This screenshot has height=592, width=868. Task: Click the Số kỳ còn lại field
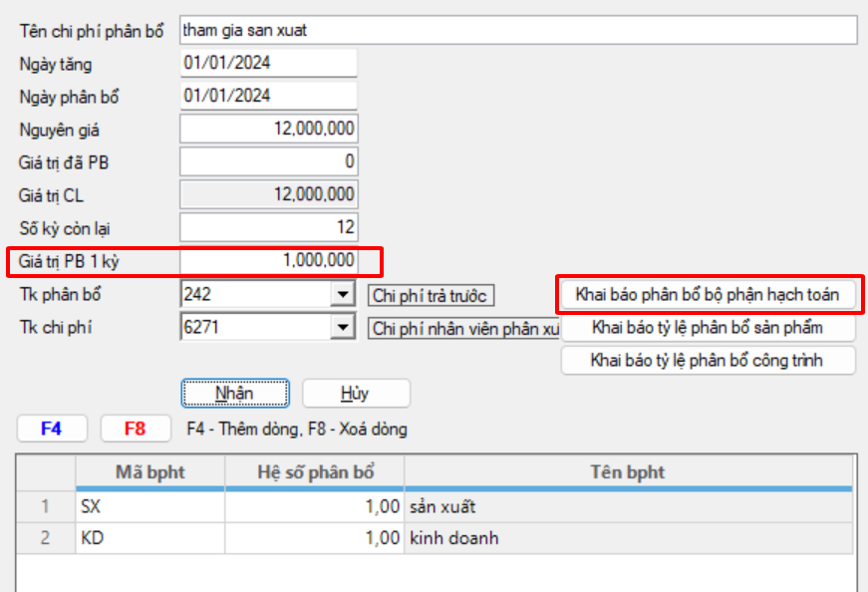click(267, 227)
